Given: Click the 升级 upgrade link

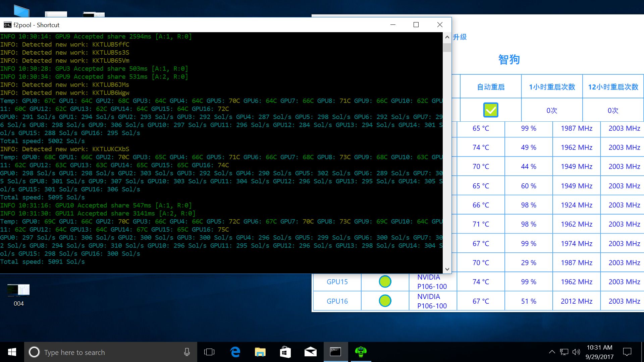Looking at the screenshot, I should (460, 37).
